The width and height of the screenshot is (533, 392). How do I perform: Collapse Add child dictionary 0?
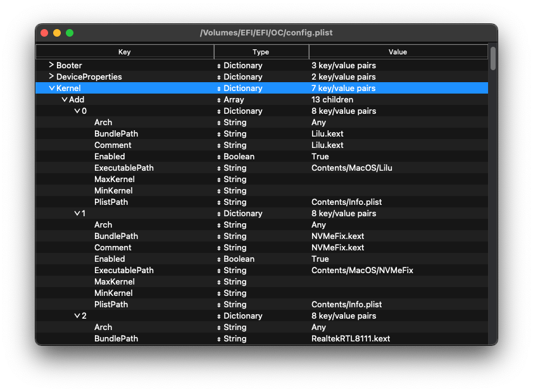(x=77, y=111)
